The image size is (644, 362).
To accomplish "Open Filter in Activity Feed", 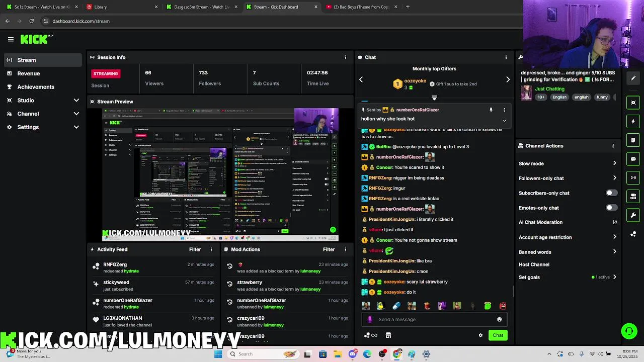I will tap(195, 249).
